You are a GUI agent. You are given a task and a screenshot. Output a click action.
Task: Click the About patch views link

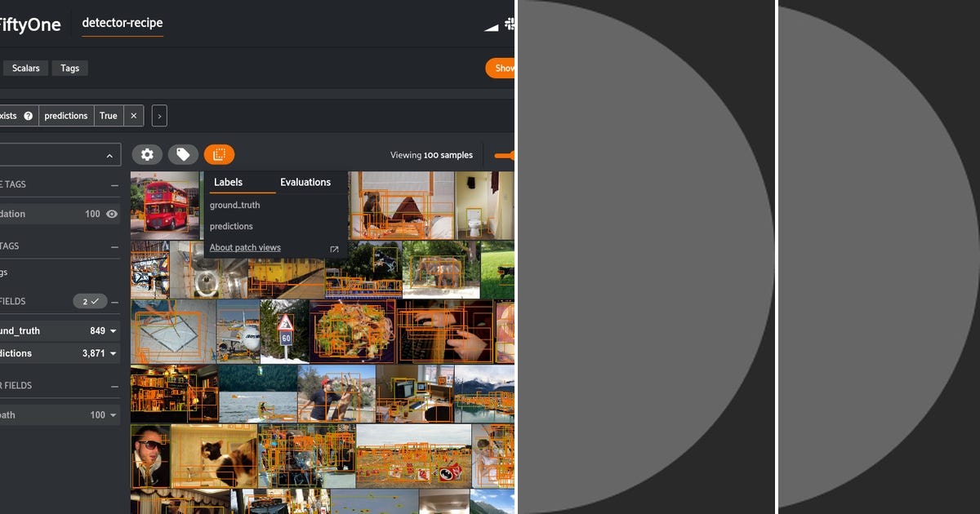pyautogui.click(x=245, y=247)
